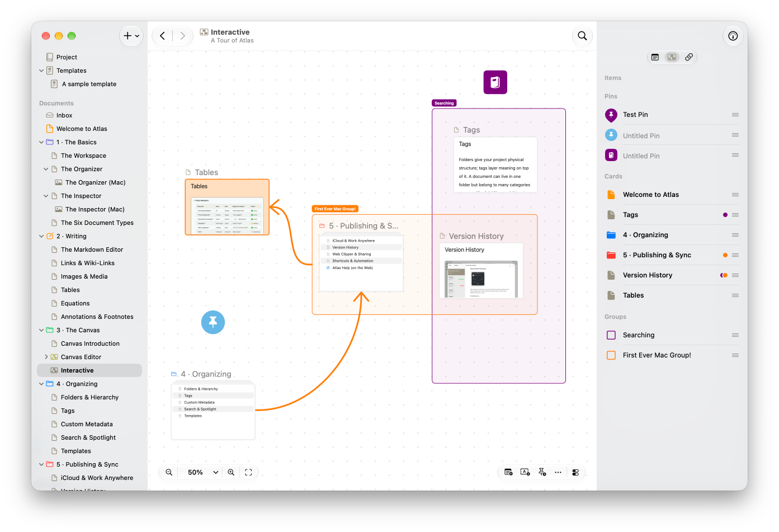
Task: Toggle the inspector info button
Action: click(x=733, y=36)
